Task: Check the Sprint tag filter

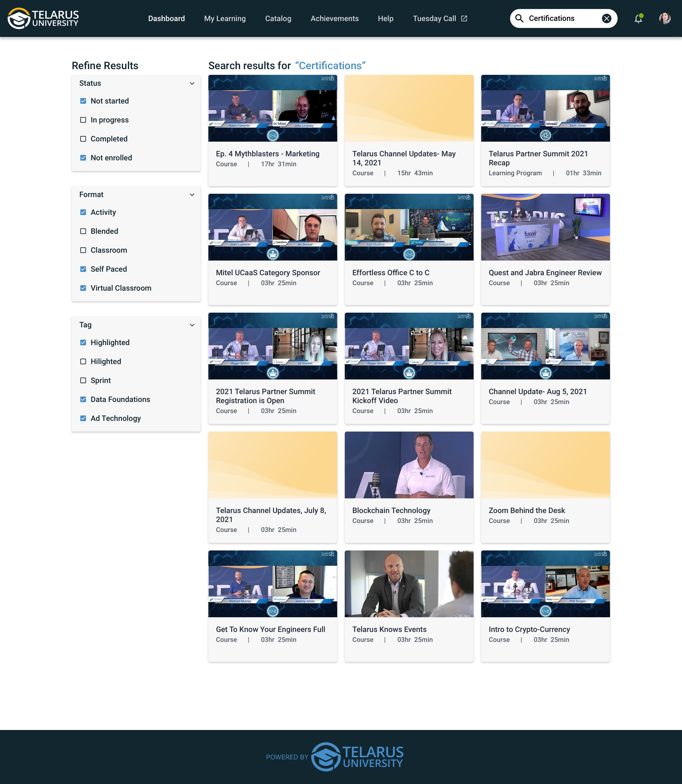Action: [x=83, y=381]
